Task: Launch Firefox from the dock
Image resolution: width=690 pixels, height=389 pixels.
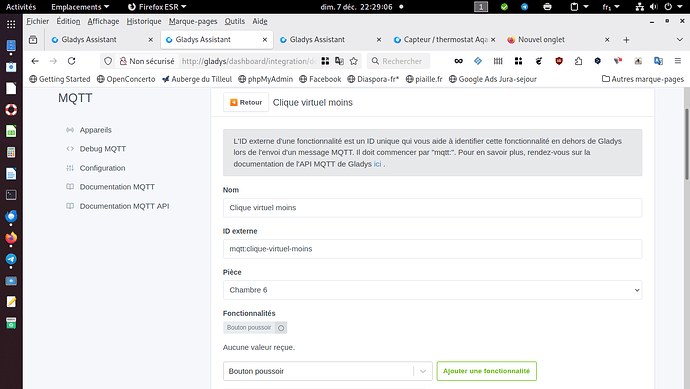Action: 11,238
